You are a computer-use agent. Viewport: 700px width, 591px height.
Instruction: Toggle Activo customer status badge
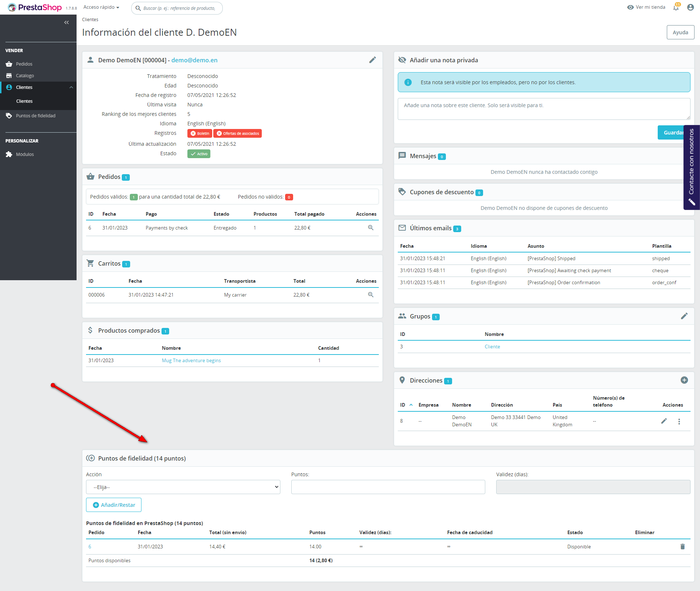click(x=199, y=154)
